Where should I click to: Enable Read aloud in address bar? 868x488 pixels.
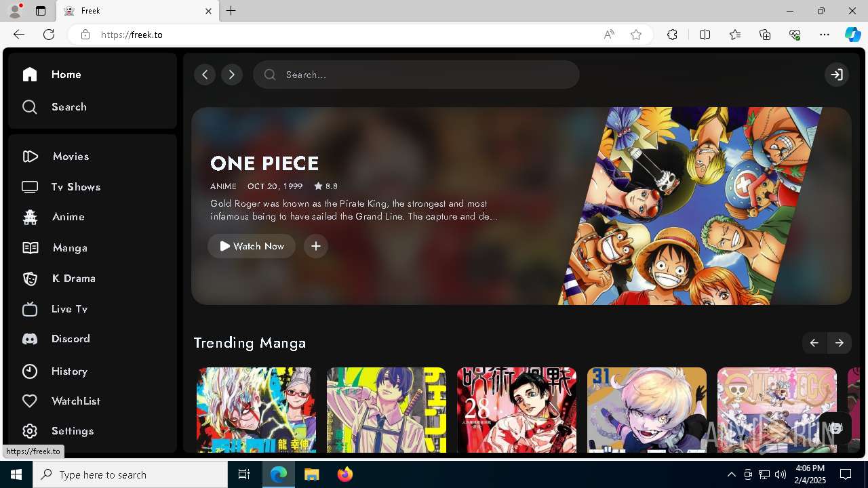click(x=609, y=35)
